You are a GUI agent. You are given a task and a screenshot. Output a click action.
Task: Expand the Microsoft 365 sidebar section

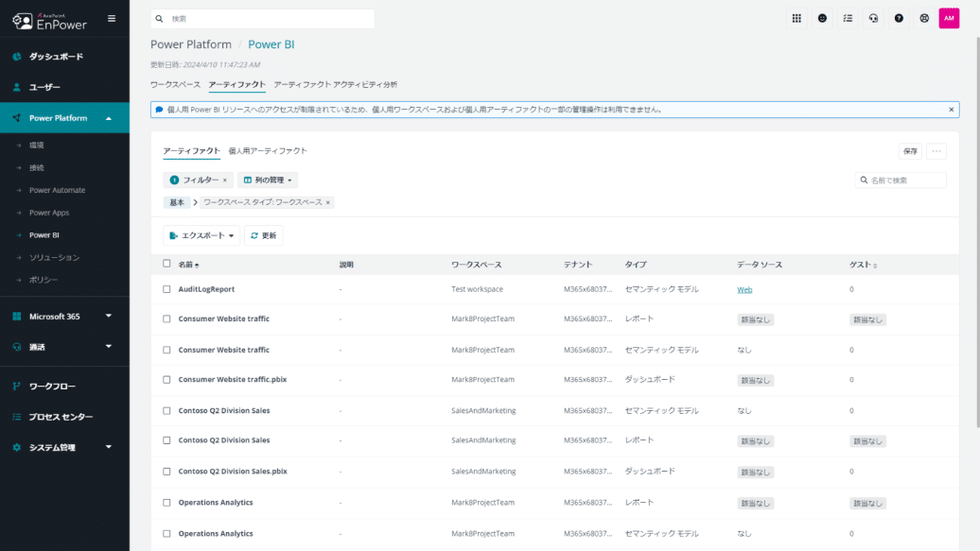click(109, 316)
